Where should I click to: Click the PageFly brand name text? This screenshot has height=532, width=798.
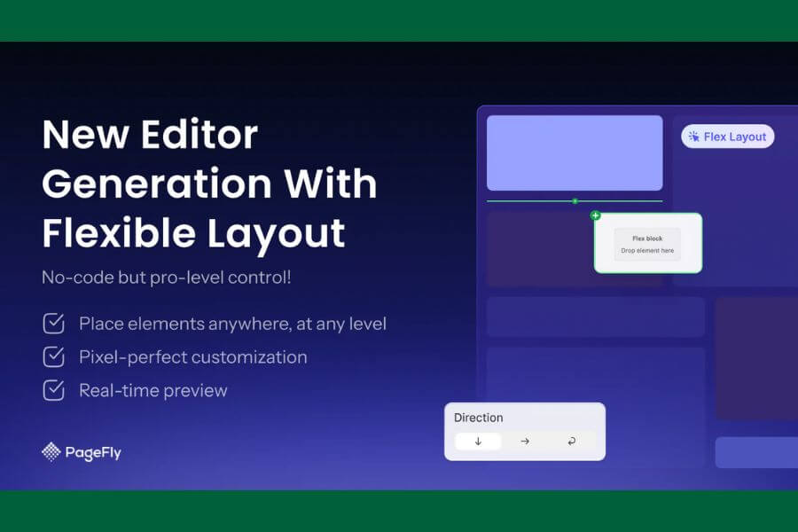point(93,453)
